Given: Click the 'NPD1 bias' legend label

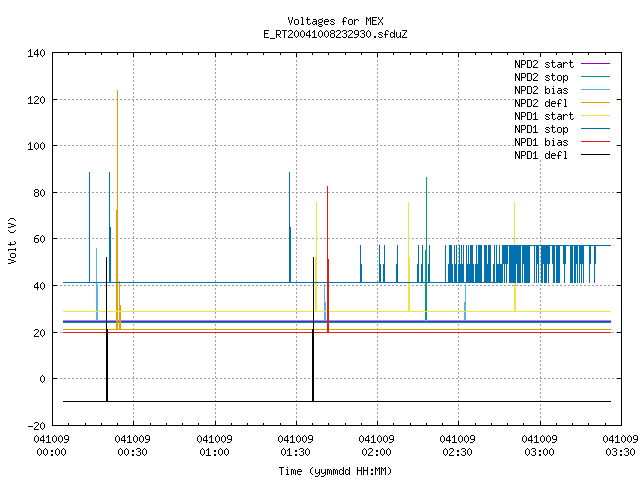Looking at the screenshot, I should (x=541, y=142).
